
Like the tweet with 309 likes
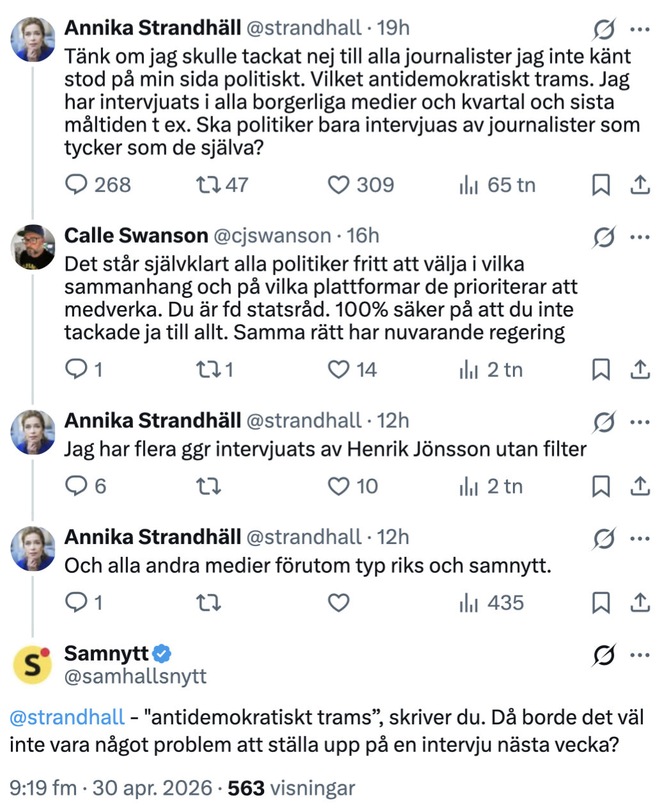click(339, 185)
